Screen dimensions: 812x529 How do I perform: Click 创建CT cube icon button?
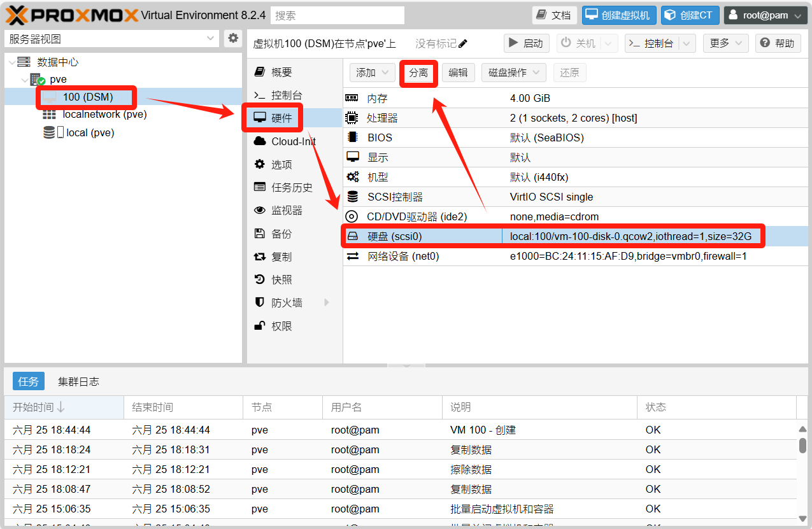(690, 15)
